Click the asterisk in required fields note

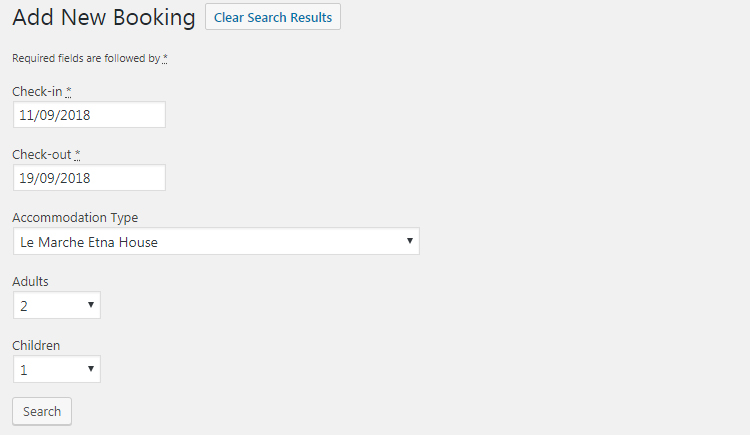pos(165,58)
